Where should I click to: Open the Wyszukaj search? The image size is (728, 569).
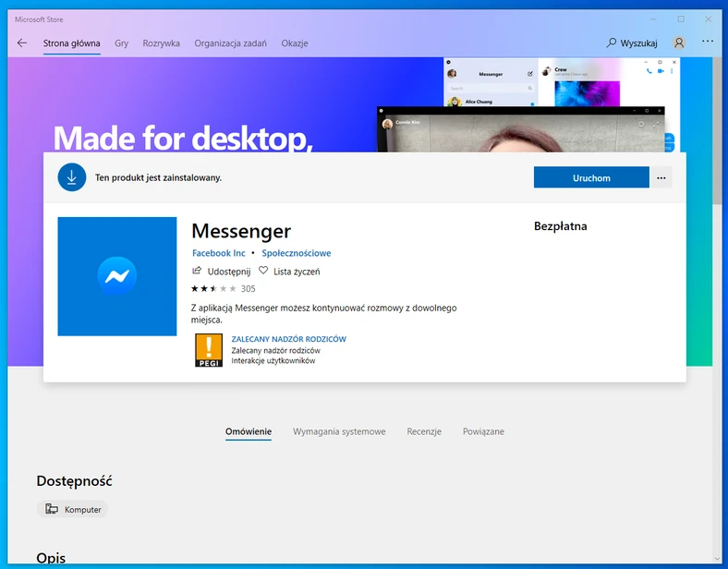click(x=632, y=43)
